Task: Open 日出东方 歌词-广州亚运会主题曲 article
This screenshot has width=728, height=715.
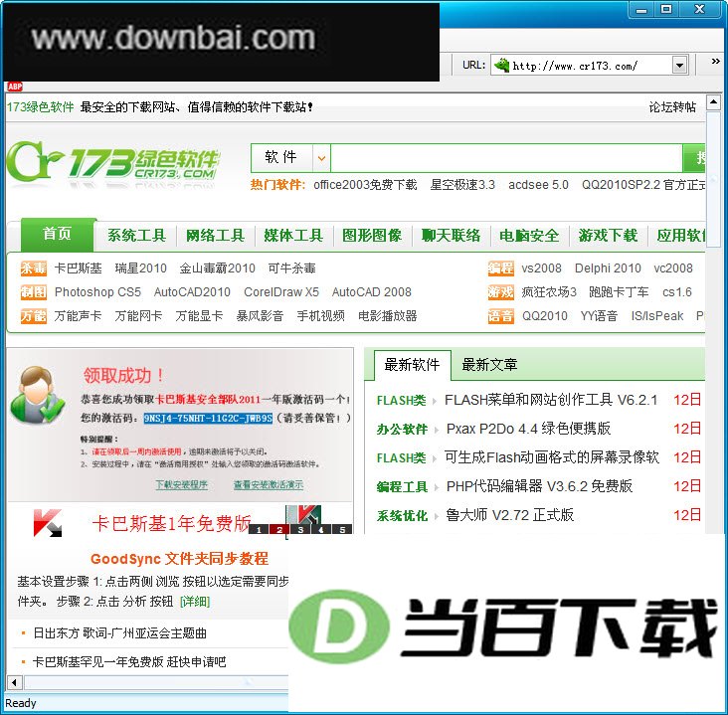Action: pyautogui.click(x=119, y=633)
